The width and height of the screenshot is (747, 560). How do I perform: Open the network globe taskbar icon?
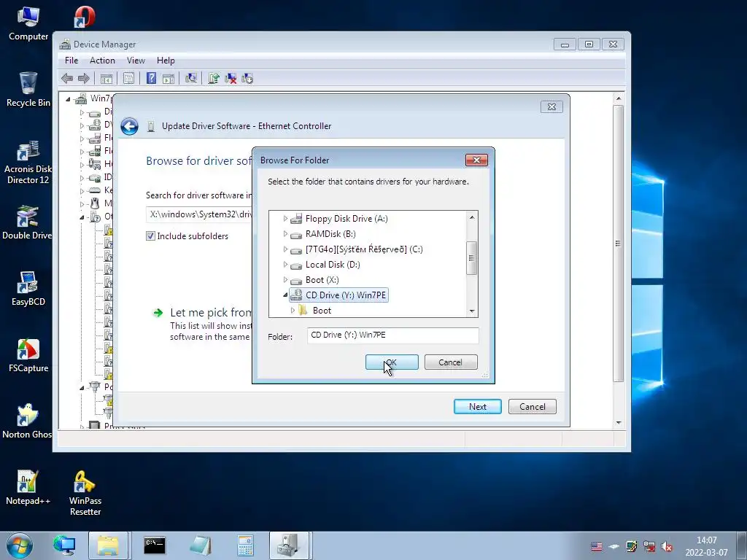64,545
